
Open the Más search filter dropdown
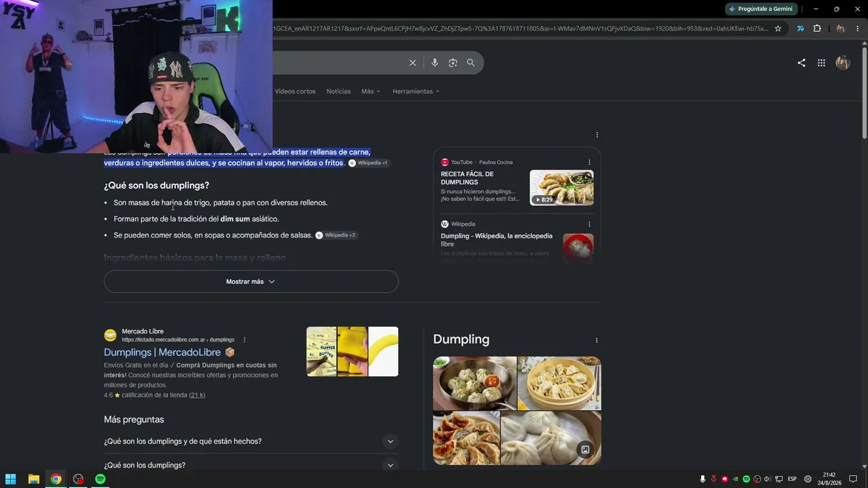tap(371, 91)
